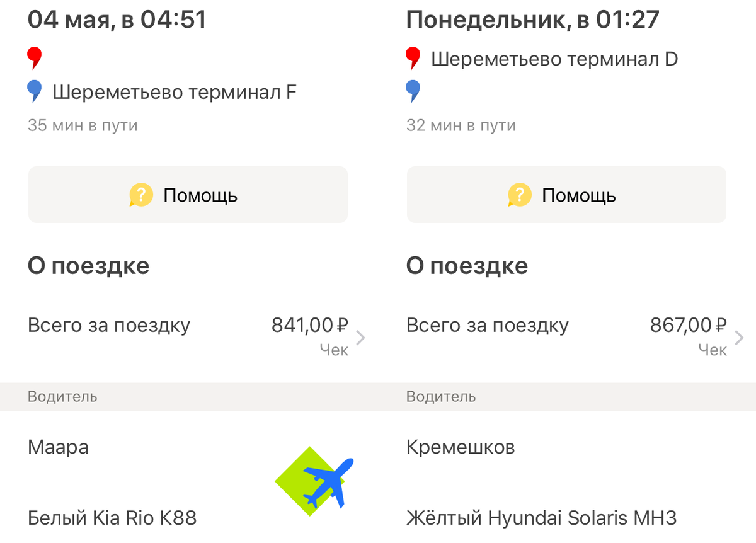The image size is (756, 543).
Task: Select driver name Кремешков
Action: (x=461, y=448)
